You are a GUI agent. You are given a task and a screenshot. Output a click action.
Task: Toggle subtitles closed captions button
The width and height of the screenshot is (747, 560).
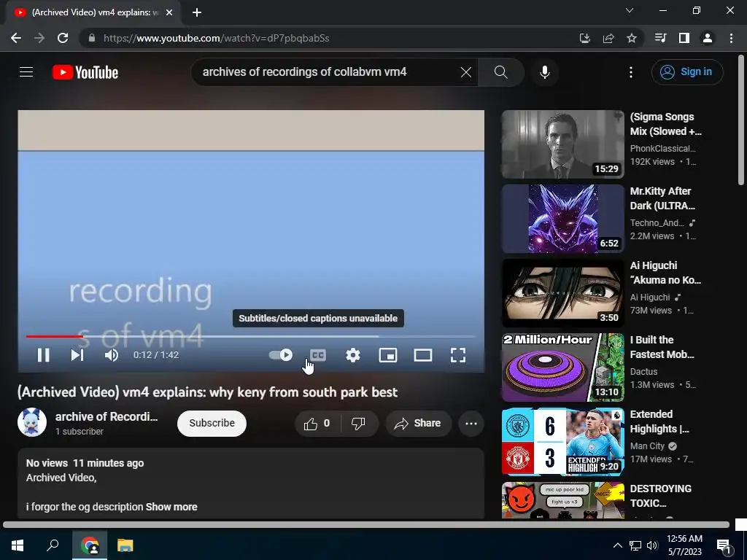tap(318, 355)
